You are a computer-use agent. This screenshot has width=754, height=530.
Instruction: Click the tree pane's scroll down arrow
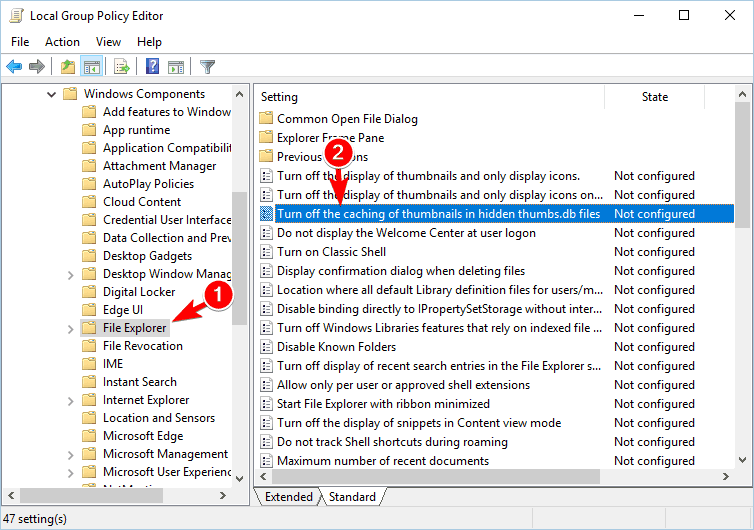[239, 479]
